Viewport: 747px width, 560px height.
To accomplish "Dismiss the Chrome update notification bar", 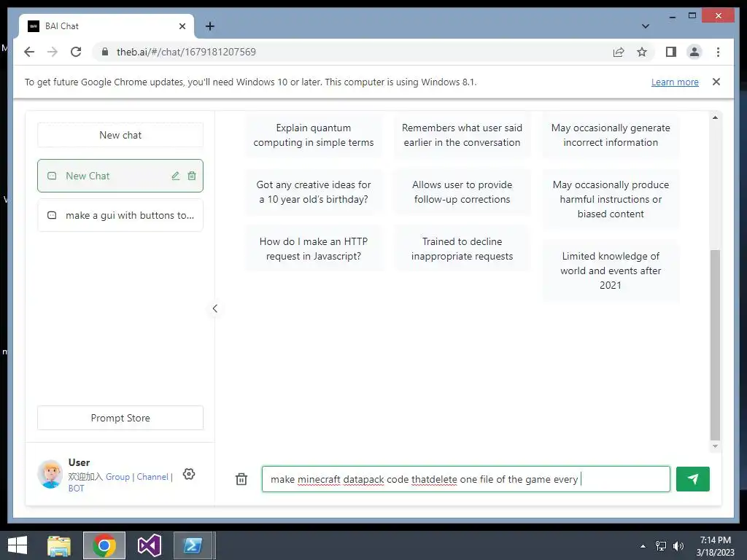I will tap(716, 82).
